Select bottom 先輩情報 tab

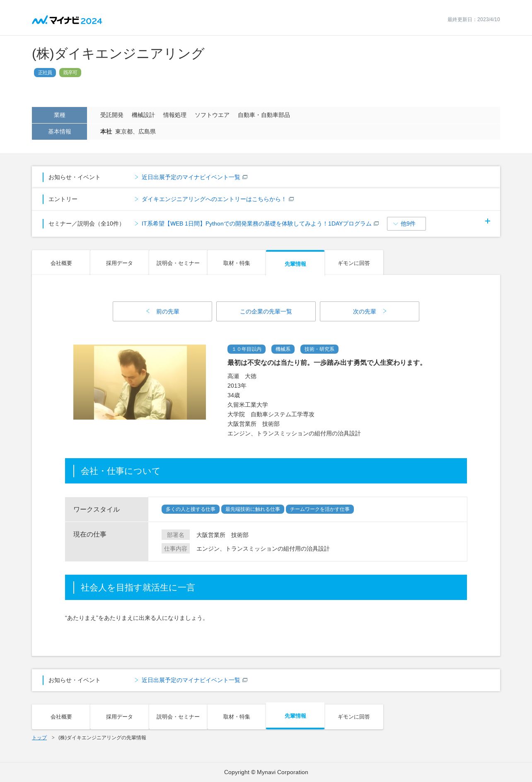295,716
